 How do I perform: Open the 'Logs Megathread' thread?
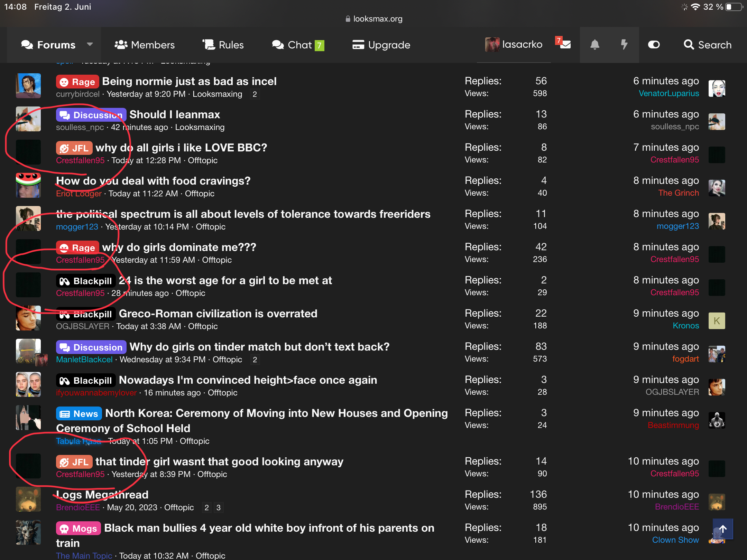102,495
